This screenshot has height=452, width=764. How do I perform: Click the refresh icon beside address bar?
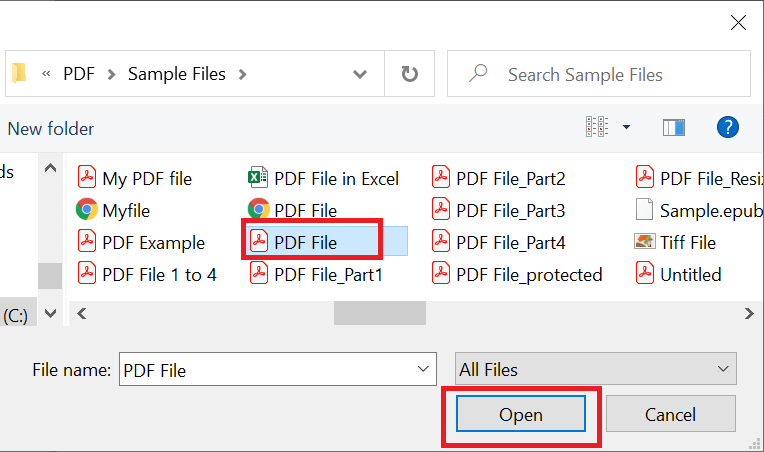click(409, 74)
